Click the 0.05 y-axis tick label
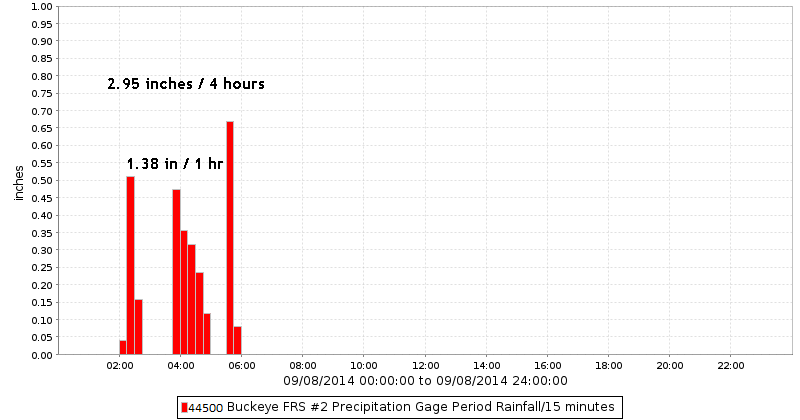Screen dimensions: 800x420 click(x=42, y=337)
